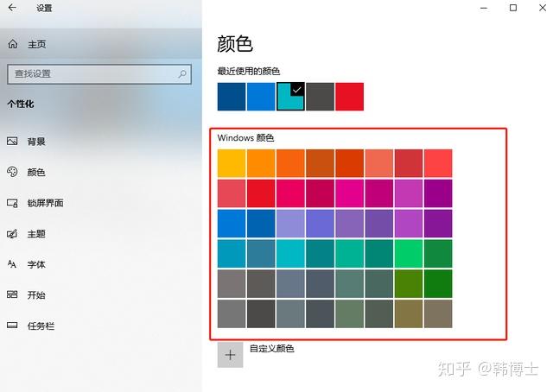Choose the last swatch in first row

coord(438,163)
